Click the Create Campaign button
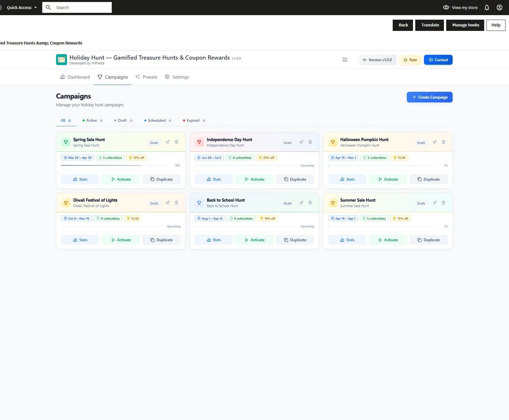 coord(429,97)
